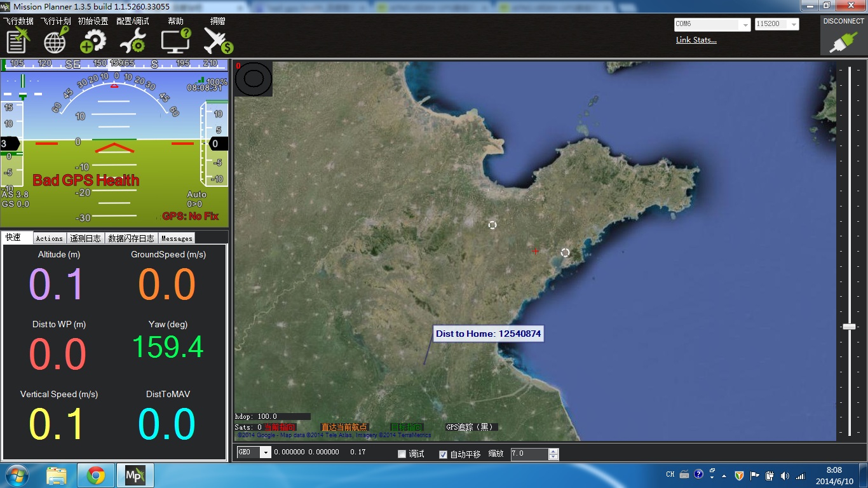The image size is (868, 488).
Task: Click the 缩放 zoom level input field
Action: (x=529, y=454)
